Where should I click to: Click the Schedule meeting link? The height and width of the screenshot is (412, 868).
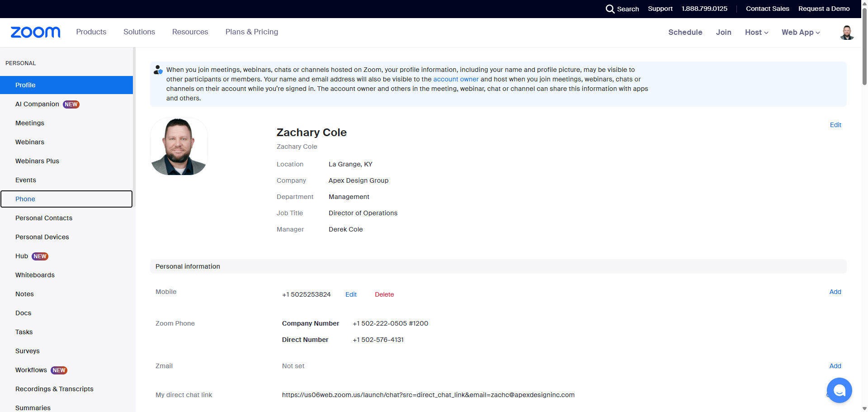pyautogui.click(x=685, y=33)
